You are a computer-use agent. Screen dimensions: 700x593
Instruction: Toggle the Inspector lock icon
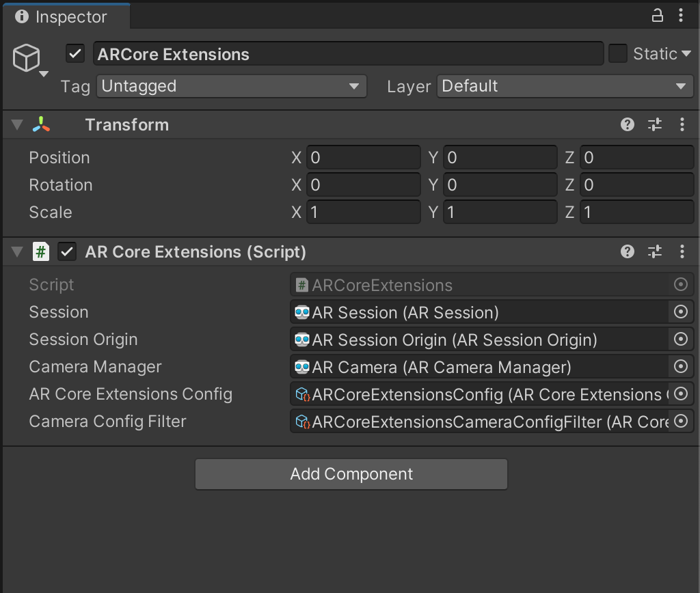[x=658, y=15]
